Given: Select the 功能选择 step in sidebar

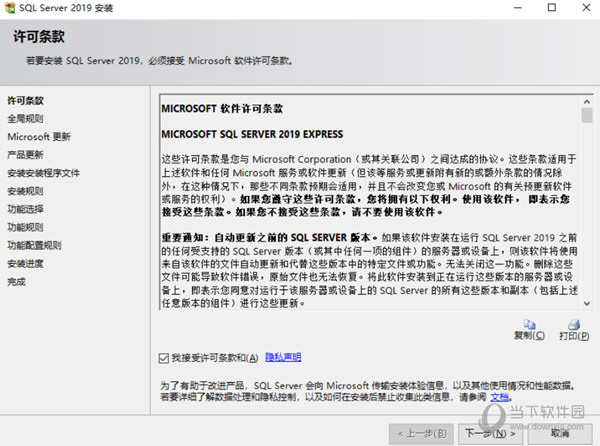Looking at the screenshot, I should [25, 209].
